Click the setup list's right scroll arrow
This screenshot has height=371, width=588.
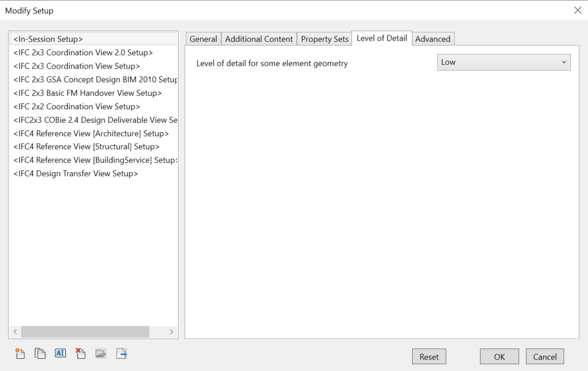(x=171, y=332)
